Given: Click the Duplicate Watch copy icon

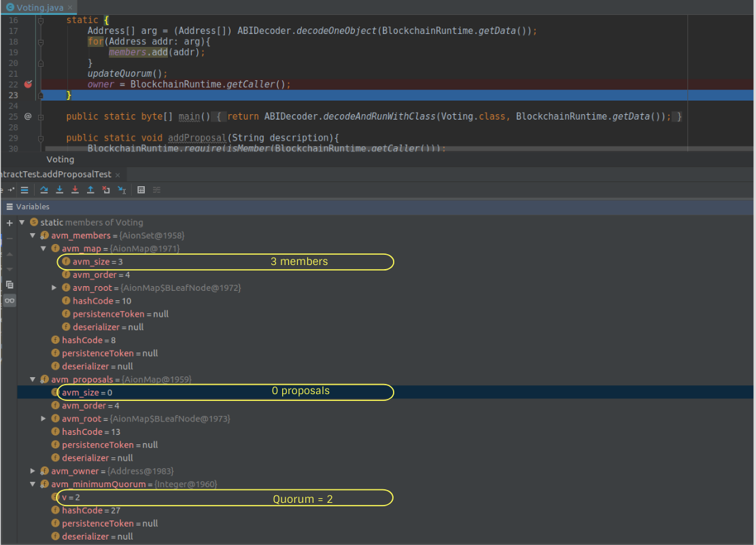Looking at the screenshot, I should (x=10, y=285).
